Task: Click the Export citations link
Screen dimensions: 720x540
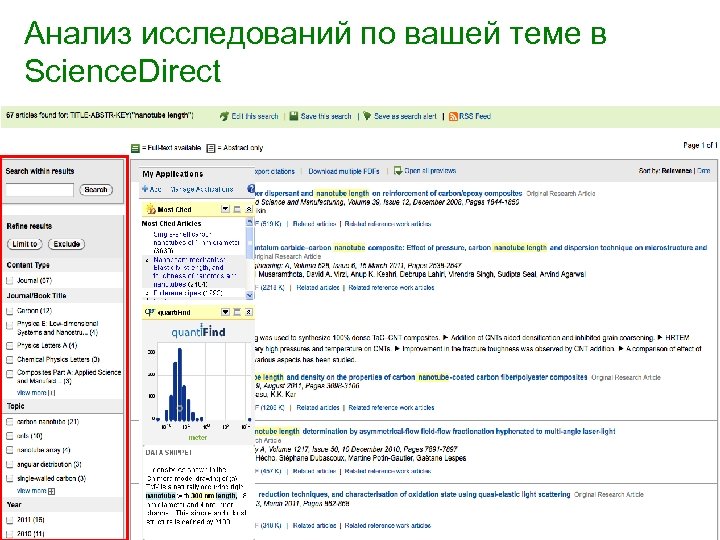Action: [x=274, y=171]
